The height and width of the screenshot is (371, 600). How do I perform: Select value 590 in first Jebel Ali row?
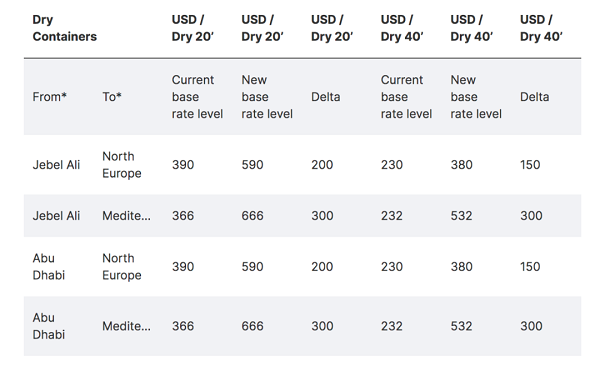coord(252,165)
